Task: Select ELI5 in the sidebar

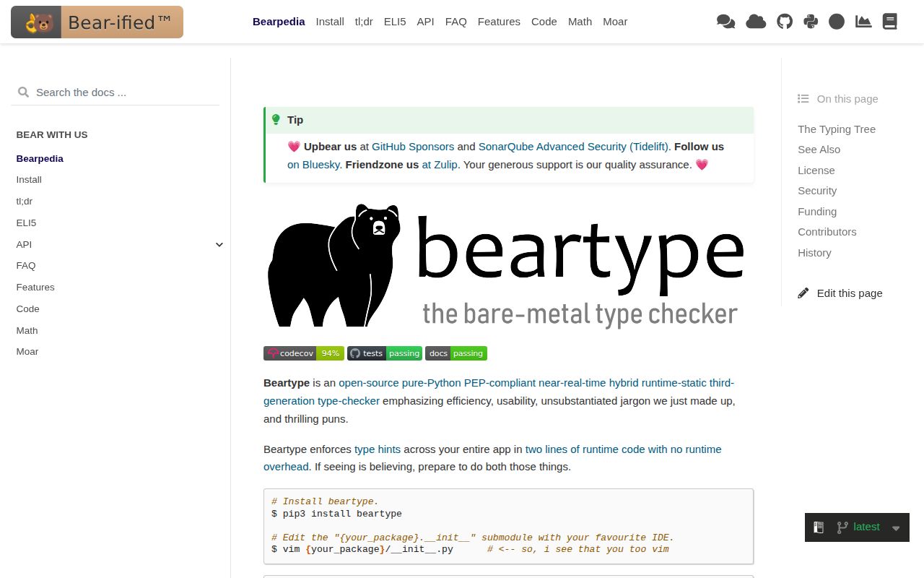Action: click(26, 223)
